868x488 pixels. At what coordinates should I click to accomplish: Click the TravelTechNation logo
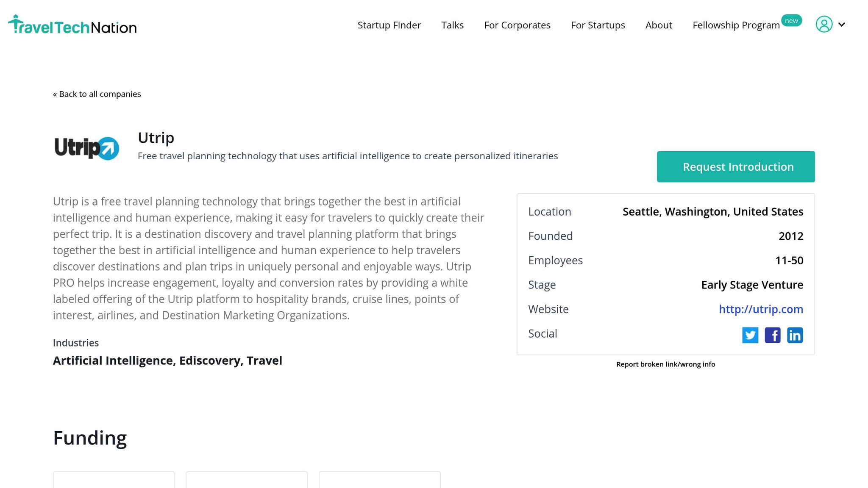coord(72,25)
